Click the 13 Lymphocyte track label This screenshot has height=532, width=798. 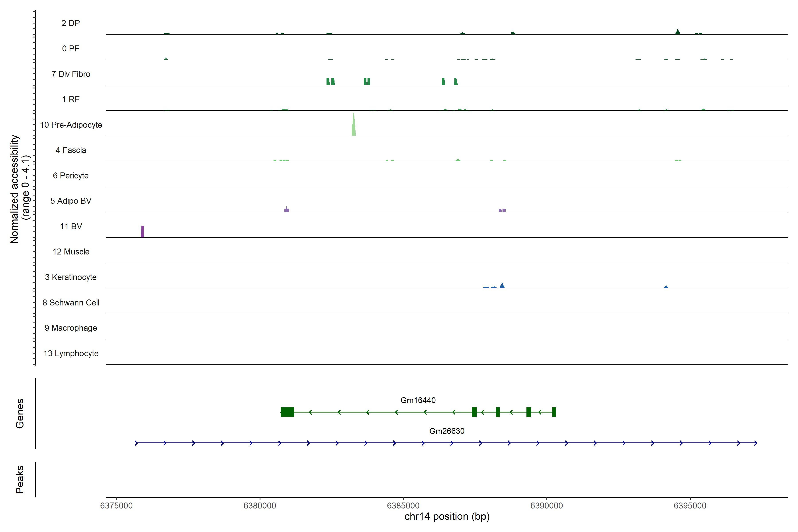tap(71, 354)
